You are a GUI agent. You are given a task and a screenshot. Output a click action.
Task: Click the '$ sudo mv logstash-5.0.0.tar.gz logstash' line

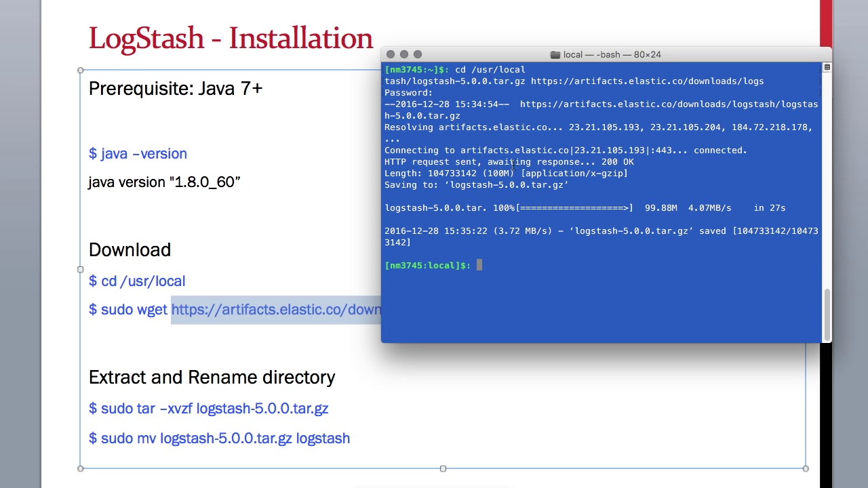point(219,439)
